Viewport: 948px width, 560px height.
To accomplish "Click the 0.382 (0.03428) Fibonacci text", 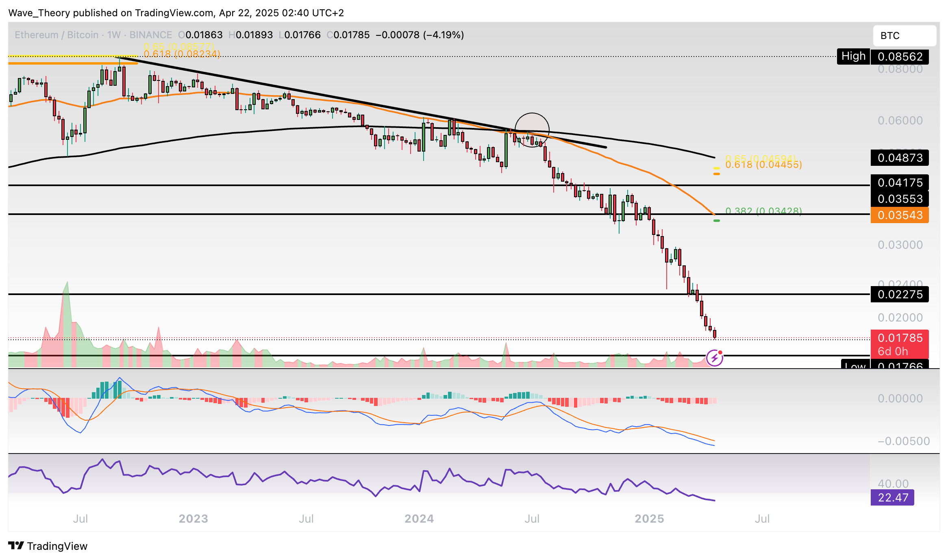I will (763, 211).
